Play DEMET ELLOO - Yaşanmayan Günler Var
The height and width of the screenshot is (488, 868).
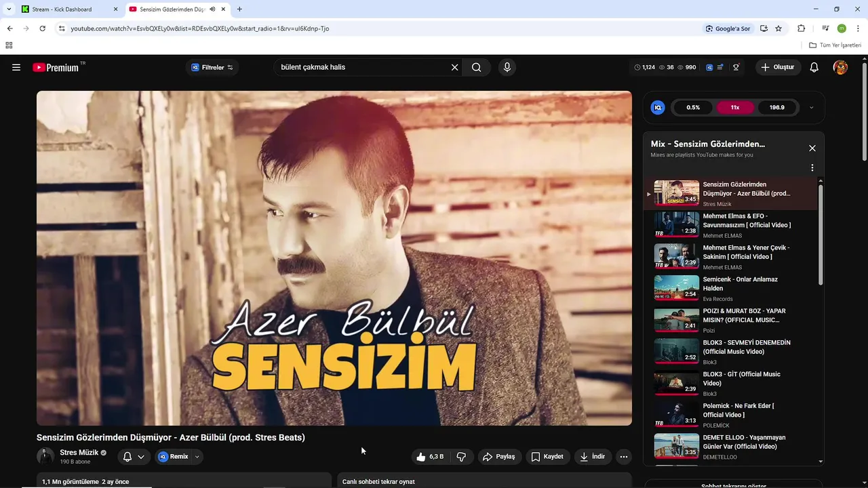[x=732, y=446]
